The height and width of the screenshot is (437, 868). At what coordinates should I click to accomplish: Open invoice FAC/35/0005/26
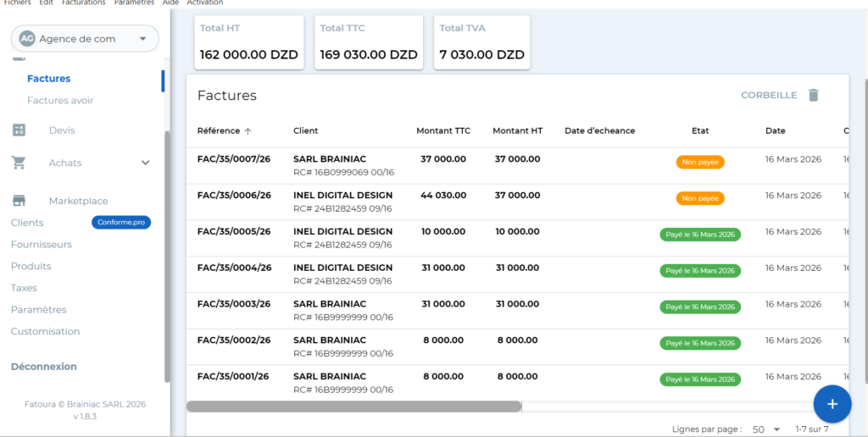[x=234, y=231]
